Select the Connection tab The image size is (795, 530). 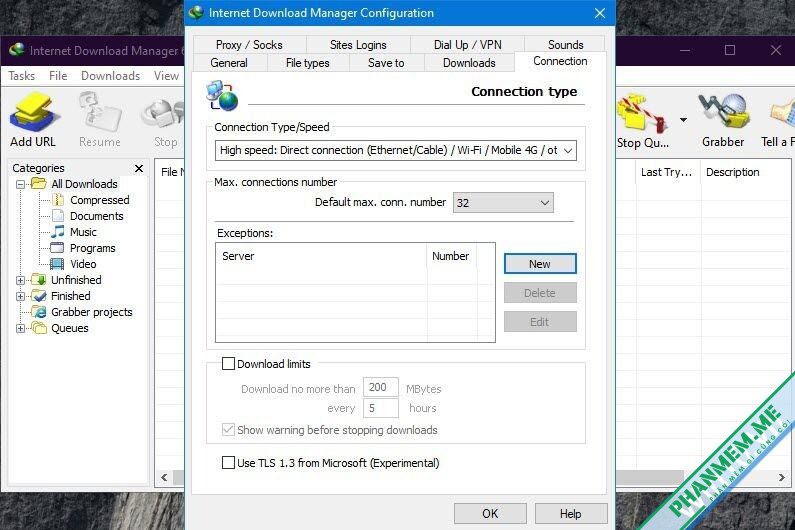(x=560, y=61)
